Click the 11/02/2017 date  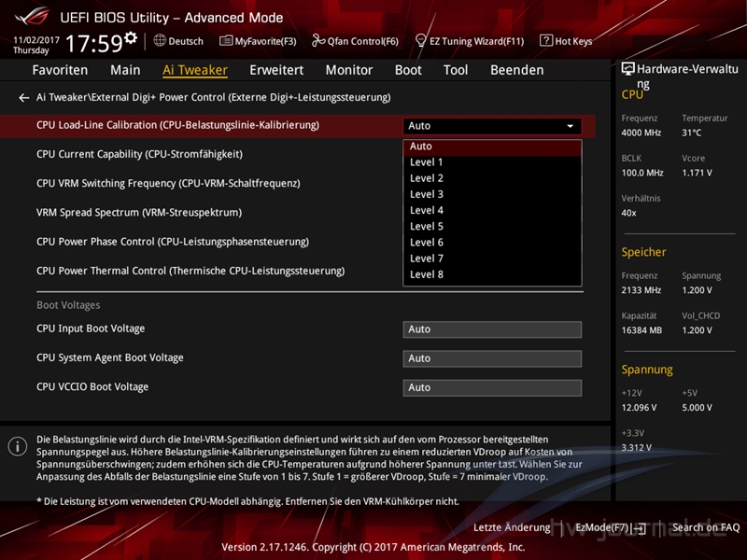pos(36,40)
